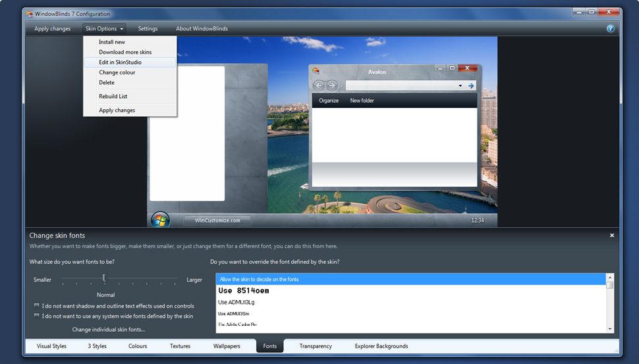Screen dimensions: 639x364
Task: Click Change individual skin fonts link
Action: [x=109, y=329]
